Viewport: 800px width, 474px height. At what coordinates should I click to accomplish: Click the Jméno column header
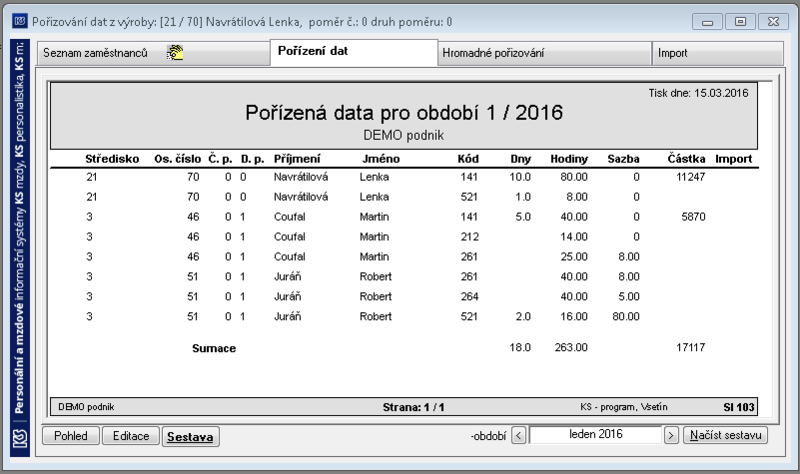tap(381, 159)
